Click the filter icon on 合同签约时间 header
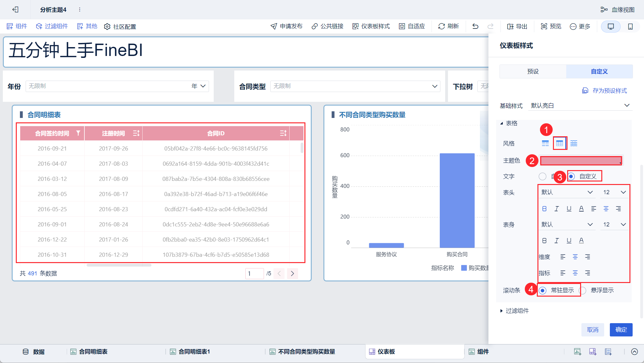The width and height of the screenshot is (644, 363). (x=78, y=133)
